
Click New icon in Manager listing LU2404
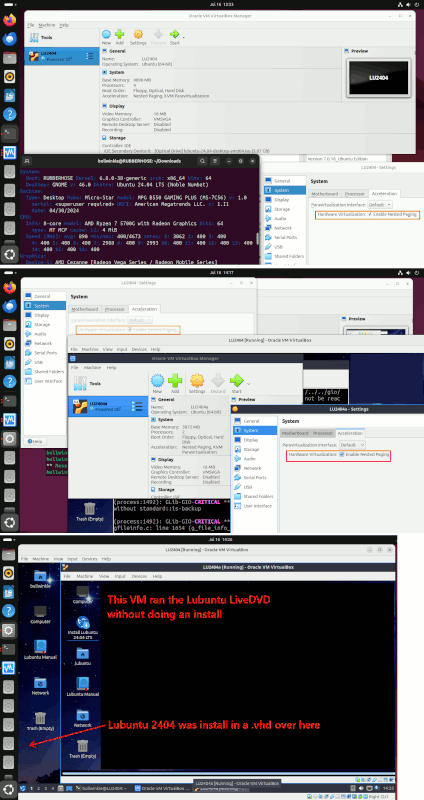tap(106, 35)
